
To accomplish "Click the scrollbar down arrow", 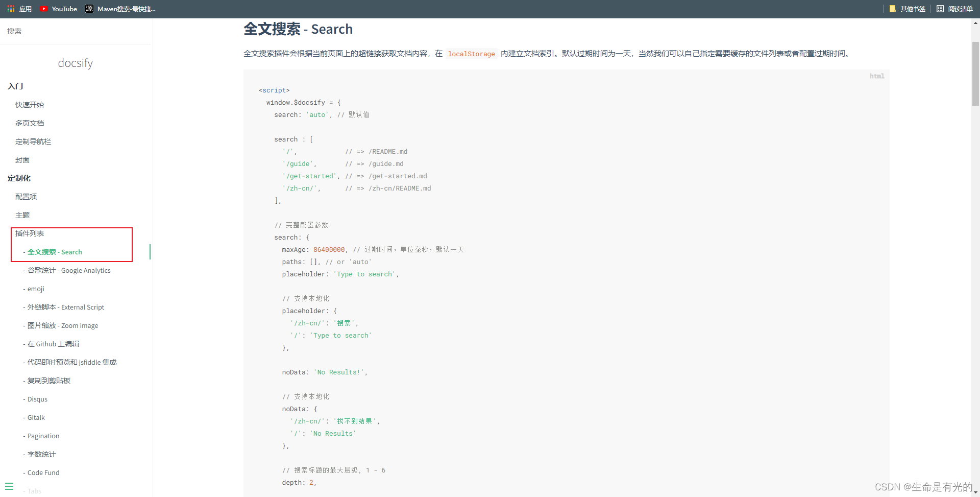I will click(975, 493).
